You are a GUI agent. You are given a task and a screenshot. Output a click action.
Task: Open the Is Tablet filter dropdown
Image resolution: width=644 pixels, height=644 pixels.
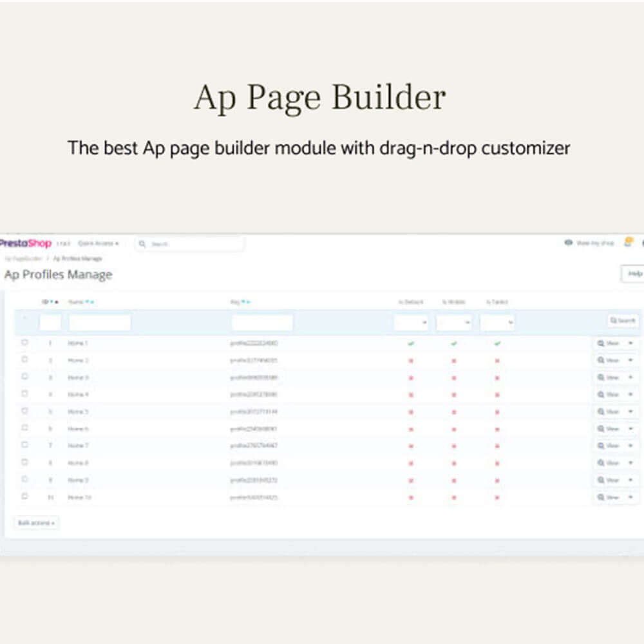point(497,323)
